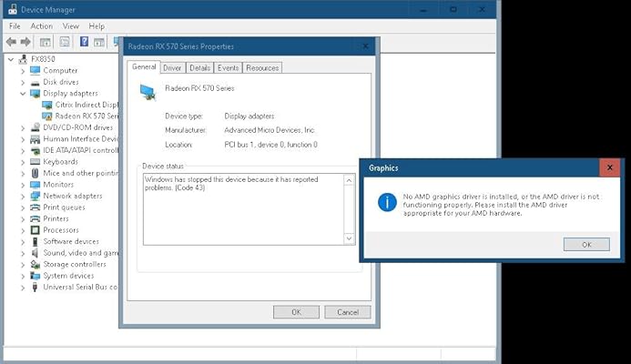Expand the Disk drives node
The image size is (631, 364).
pos(23,83)
